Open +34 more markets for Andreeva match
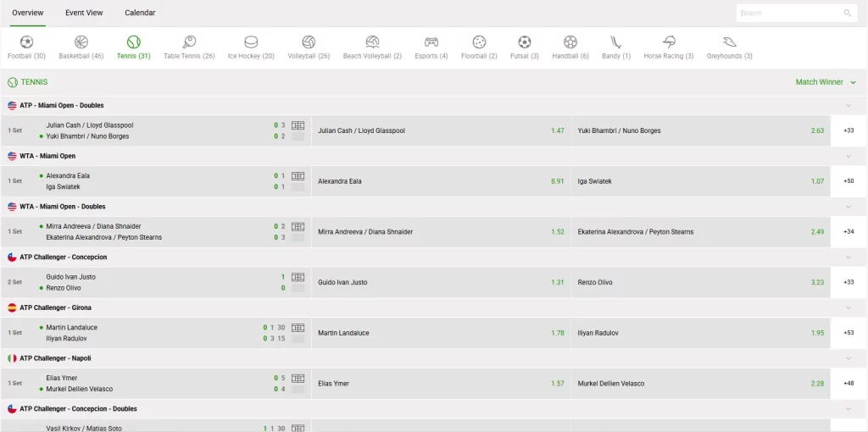This screenshot has width=868, height=432. point(849,232)
